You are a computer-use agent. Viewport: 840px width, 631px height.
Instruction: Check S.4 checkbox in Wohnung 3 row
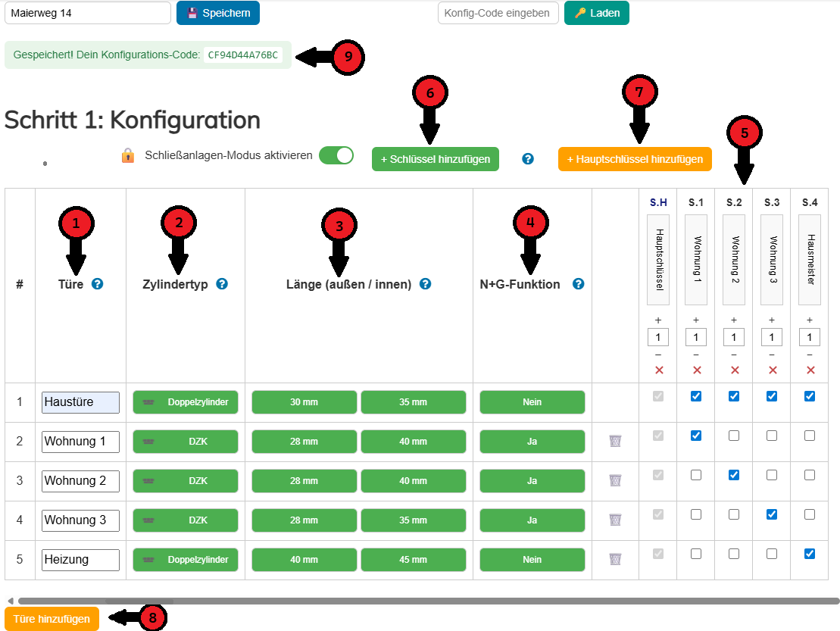pos(810,514)
